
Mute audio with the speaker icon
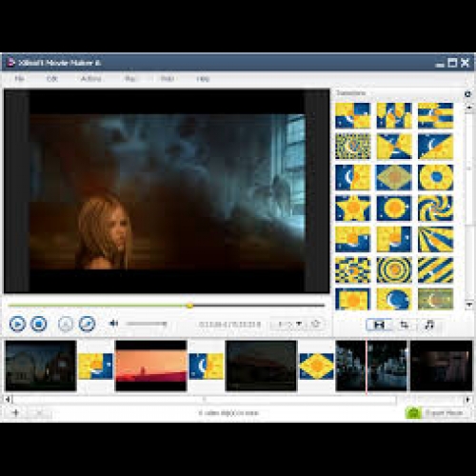[113, 324]
